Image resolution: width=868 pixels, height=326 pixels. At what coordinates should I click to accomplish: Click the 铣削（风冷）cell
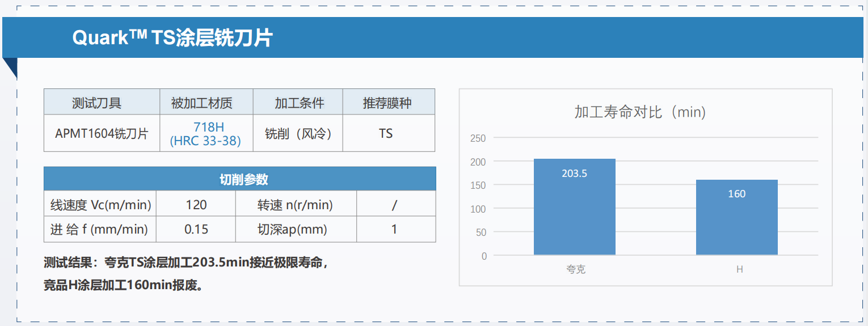tap(298, 134)
